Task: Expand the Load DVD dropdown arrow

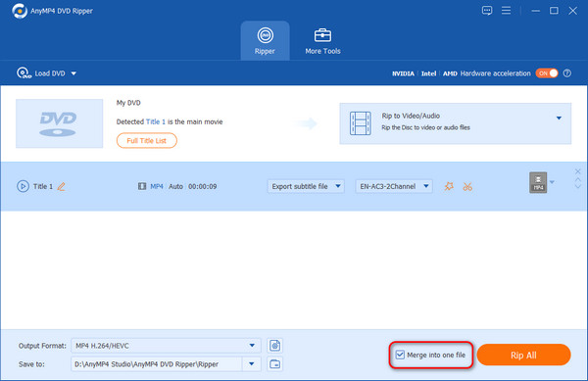Action: [x=73, y=73]
